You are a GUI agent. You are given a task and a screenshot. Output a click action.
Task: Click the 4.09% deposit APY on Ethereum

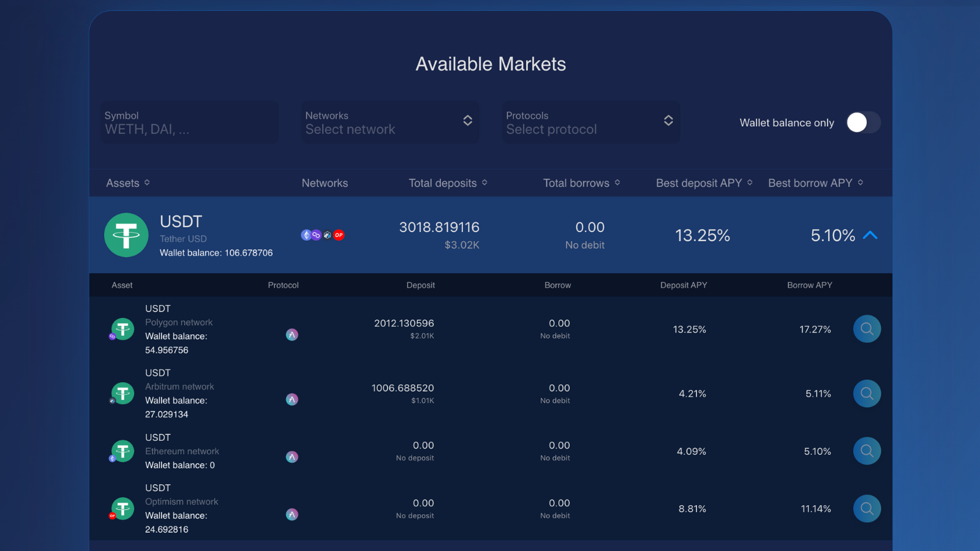click(x=692, y=451)
